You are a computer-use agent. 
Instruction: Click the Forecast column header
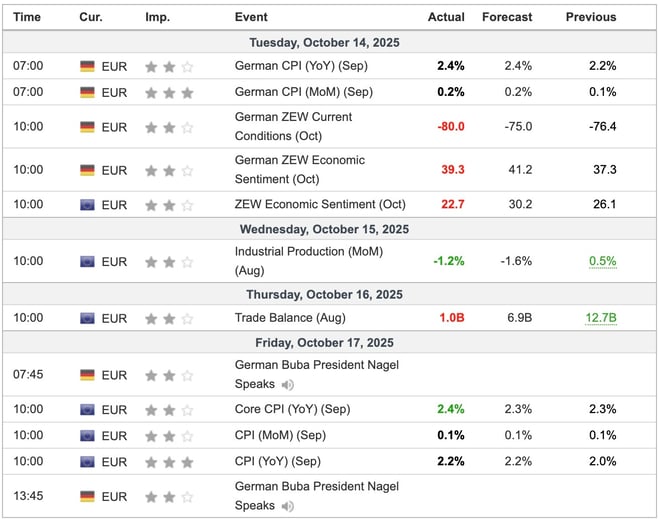(x=507, y=17)
